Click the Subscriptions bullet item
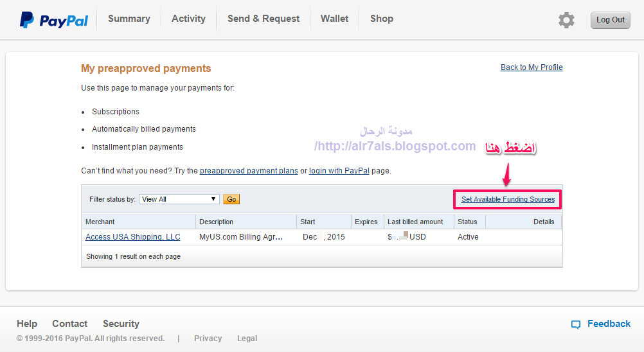Image resolution: width=644 pixels, height=352 pixels. (116, 112)
